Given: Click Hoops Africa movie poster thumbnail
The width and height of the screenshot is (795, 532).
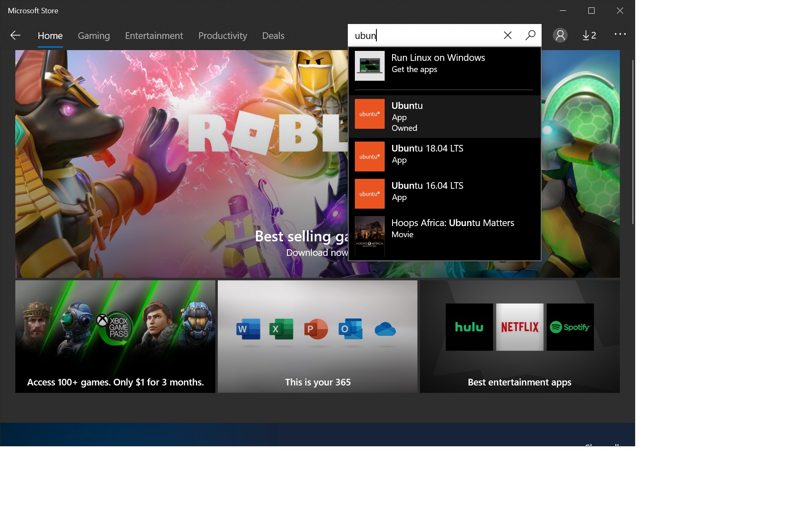Looking at the screenshot, I should click(x=370, y=236).
